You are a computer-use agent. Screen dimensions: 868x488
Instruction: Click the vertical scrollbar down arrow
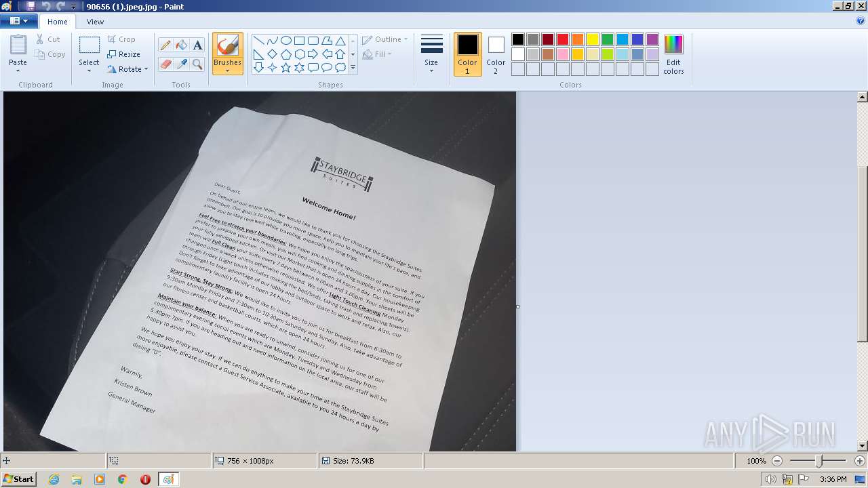coord(863,446)
